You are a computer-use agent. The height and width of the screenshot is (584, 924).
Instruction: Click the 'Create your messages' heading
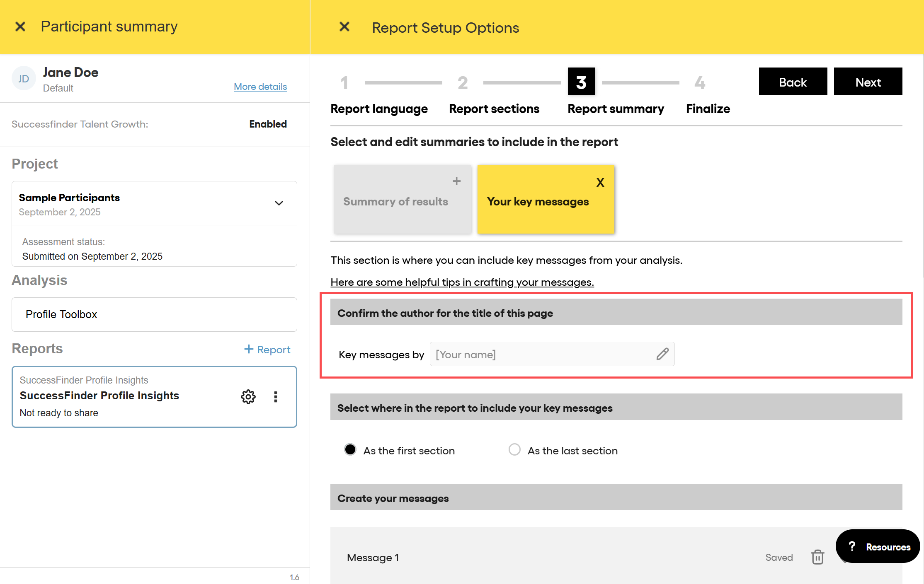tap(393, 498)
